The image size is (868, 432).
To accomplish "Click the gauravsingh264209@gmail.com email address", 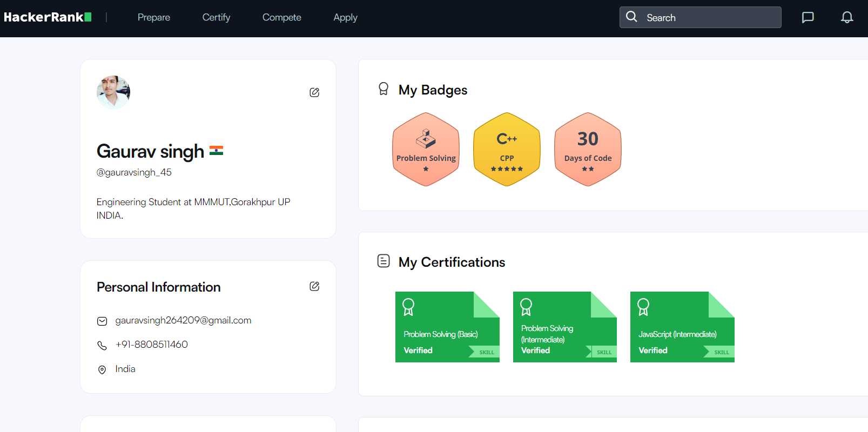I will (x=183, y=320).
